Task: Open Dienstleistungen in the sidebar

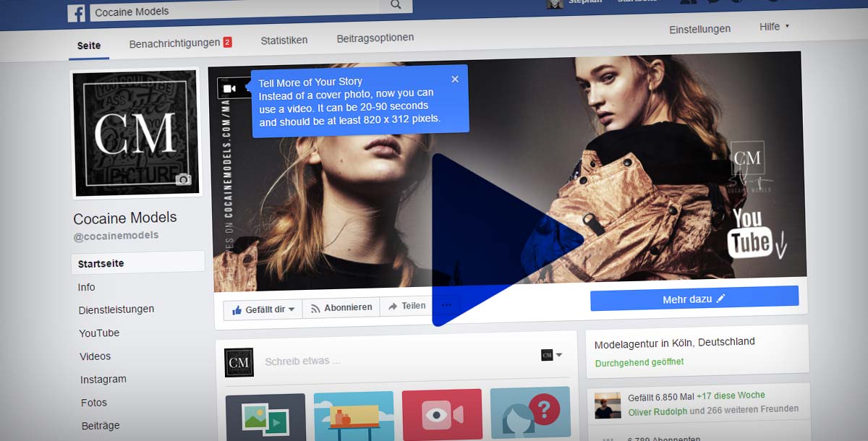Action: point(116,309)
